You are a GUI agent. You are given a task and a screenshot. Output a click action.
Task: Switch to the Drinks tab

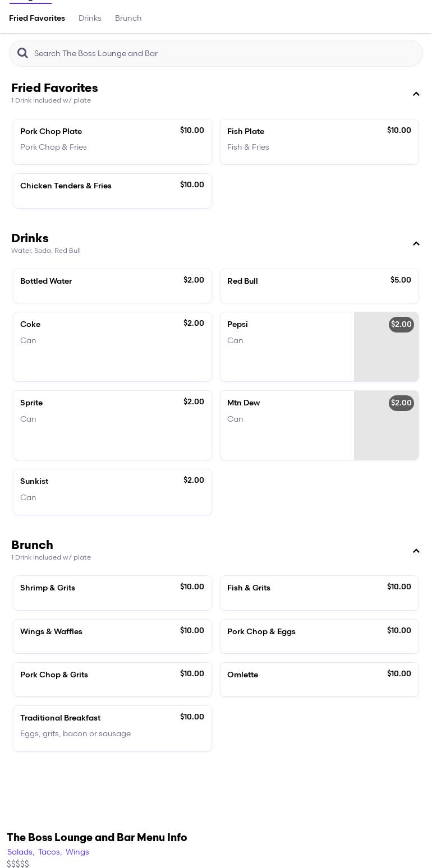[90, 19]
